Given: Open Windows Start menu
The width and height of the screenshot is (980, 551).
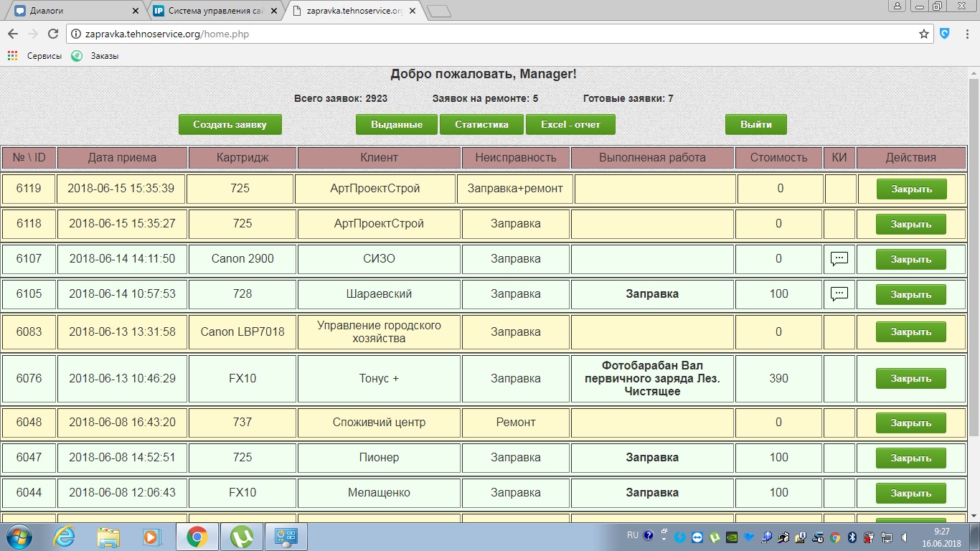Looking at the screenshot, I should [18, 537].
